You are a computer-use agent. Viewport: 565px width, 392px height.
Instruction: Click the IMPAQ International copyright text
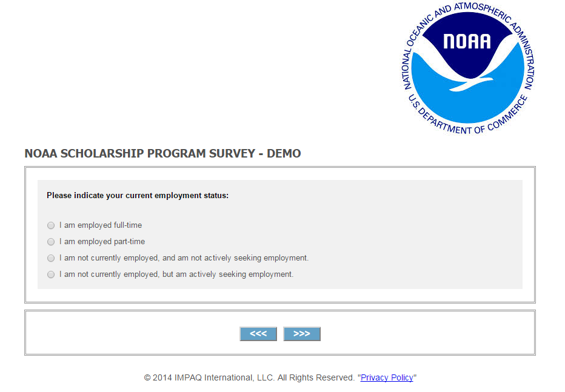(x=249, y=377)
